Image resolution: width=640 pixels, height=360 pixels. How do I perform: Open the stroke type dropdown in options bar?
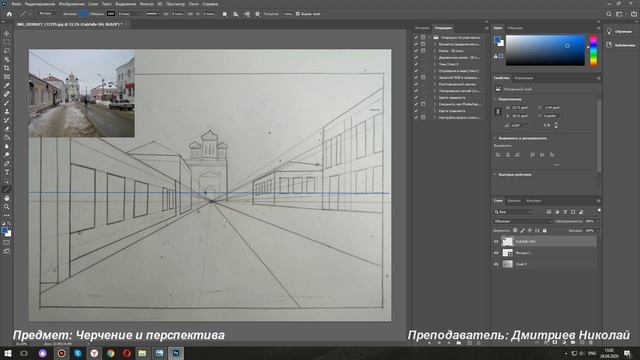[x=152, y=14]
